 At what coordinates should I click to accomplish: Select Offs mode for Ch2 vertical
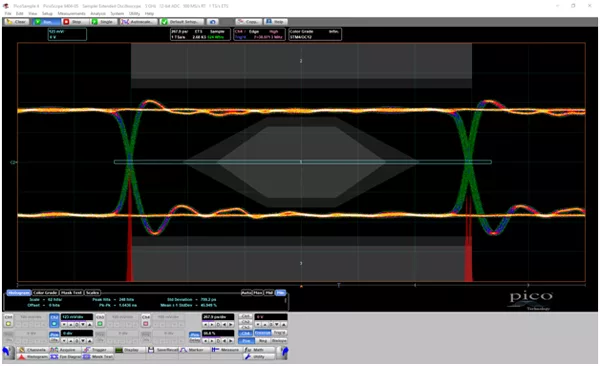click(x=54, y=340)
